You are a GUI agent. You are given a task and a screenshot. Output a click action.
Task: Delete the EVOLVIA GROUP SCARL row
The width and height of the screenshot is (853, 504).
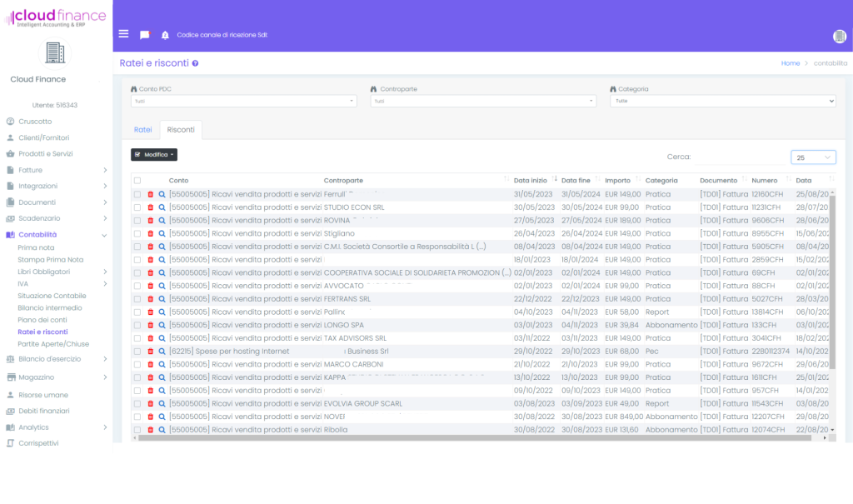pos(151,403)
